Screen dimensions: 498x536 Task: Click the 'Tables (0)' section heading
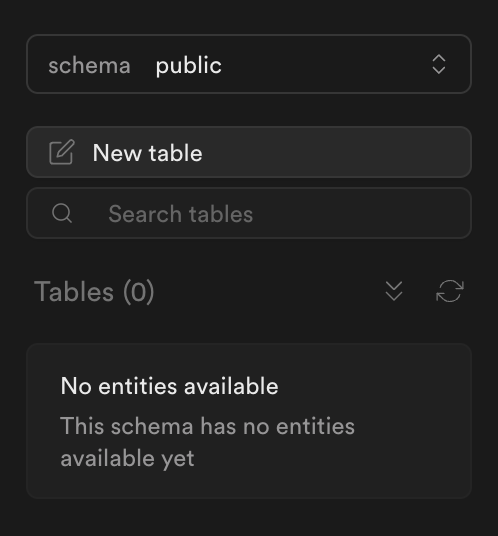tap(94, 292)
